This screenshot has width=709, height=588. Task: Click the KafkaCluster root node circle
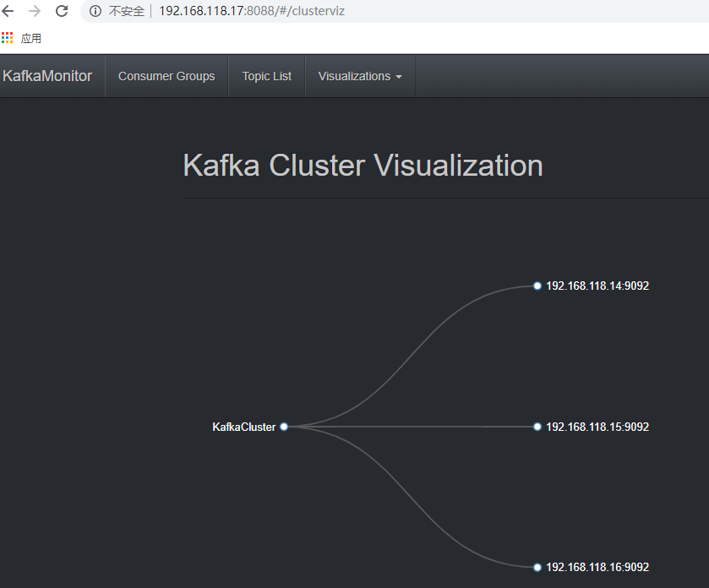pyautogui.click(x=284, y=427)
